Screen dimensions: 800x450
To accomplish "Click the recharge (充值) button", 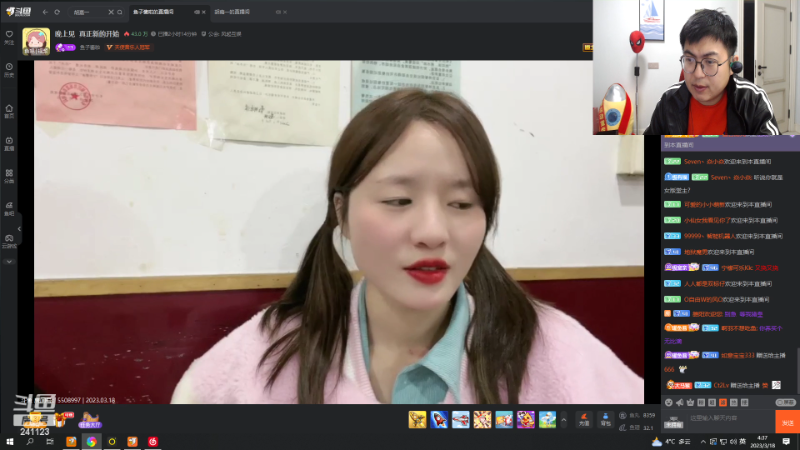I will coord(584,419).
